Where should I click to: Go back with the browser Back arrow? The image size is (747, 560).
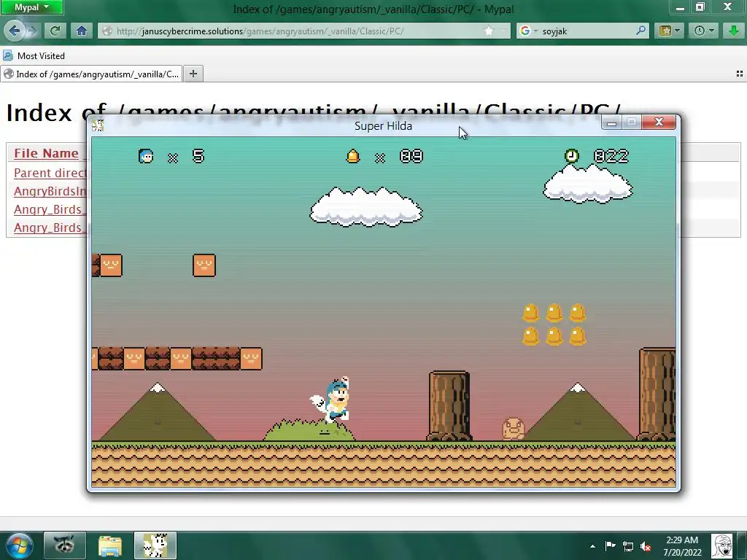[14, 31]
